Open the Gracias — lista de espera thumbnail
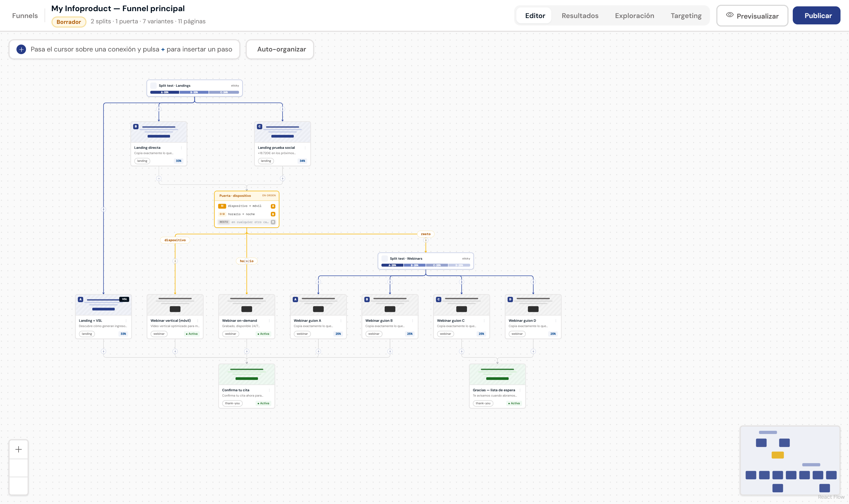This screenshot has width=849, height=504. tap(497, 374)
